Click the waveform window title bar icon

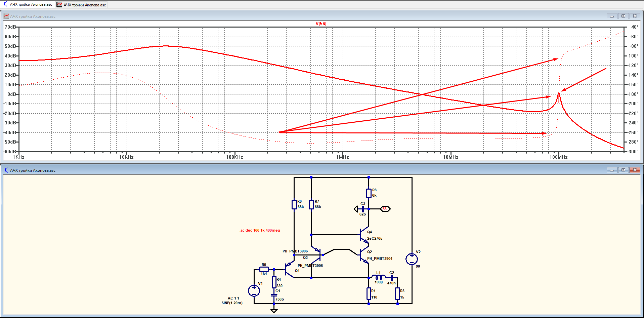[6, 16]
